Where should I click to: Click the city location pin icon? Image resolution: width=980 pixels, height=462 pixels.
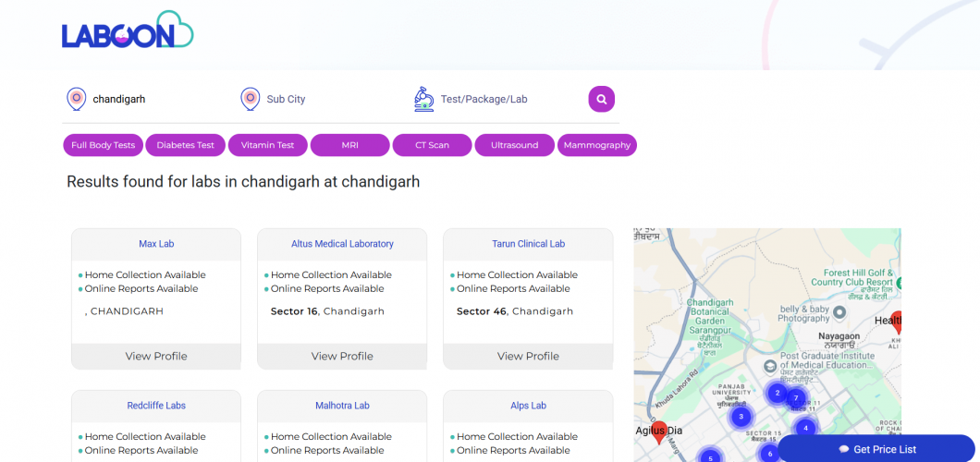[76, 99]
